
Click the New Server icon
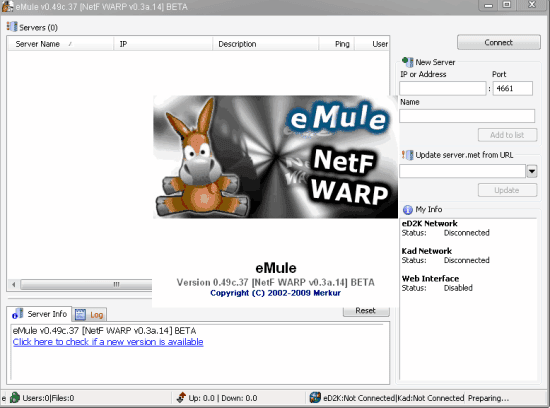point(408,62)
